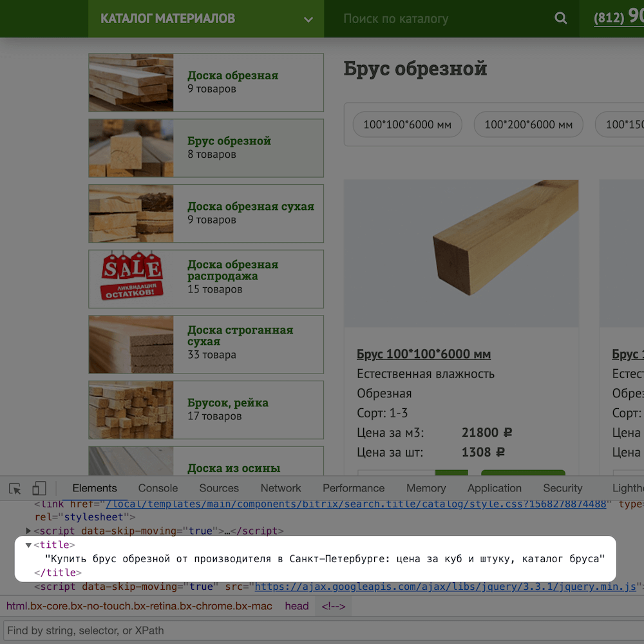
Task: Click the Брус обрезной page heading
Action: [x=415, y=69]
